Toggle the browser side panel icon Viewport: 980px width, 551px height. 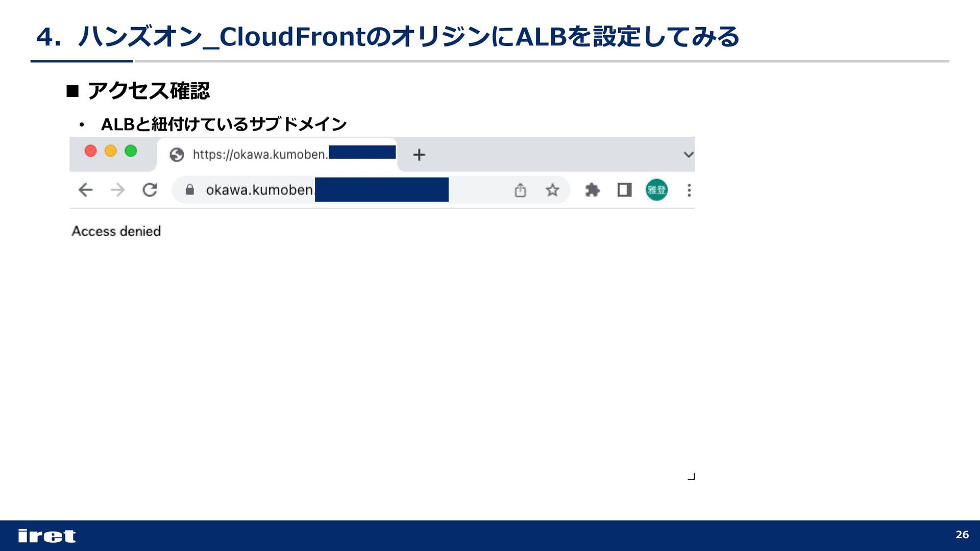(624, 190)
